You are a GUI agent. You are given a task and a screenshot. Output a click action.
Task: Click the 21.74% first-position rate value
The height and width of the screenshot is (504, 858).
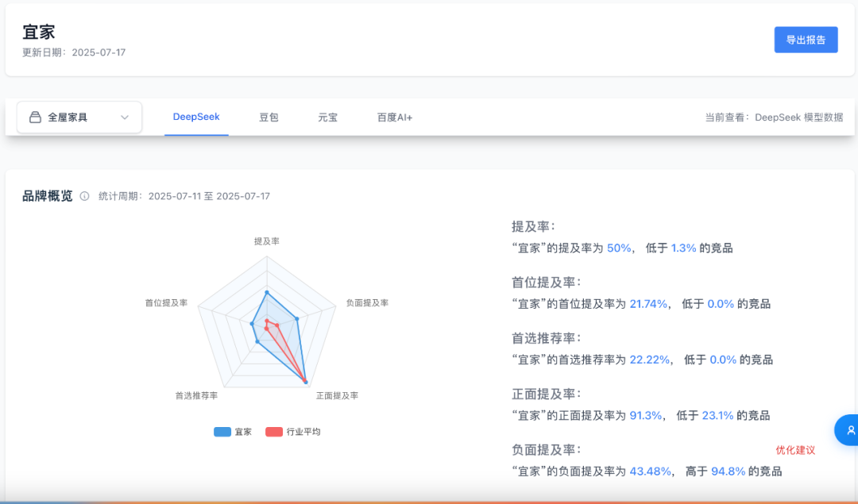click(648, 304)
